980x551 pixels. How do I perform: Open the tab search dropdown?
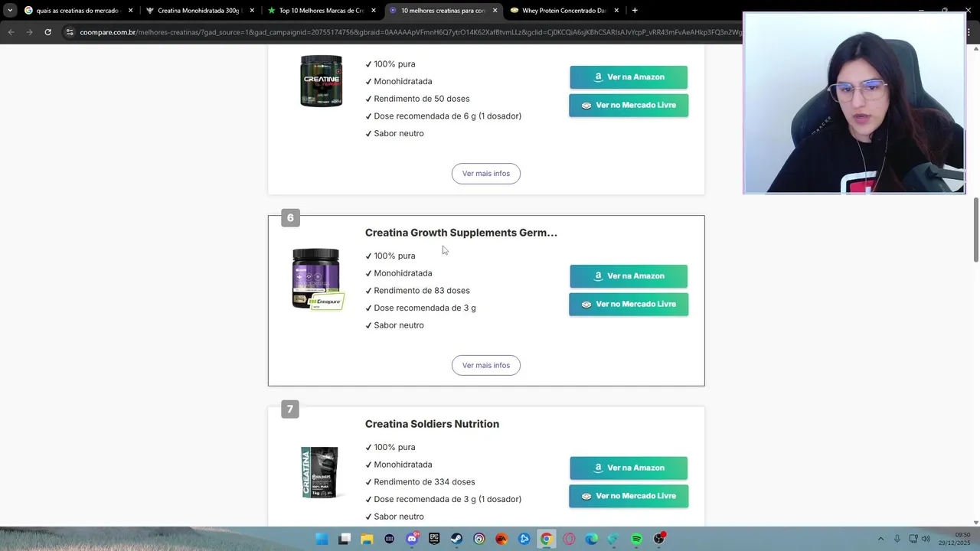click(x=9, y=11)
